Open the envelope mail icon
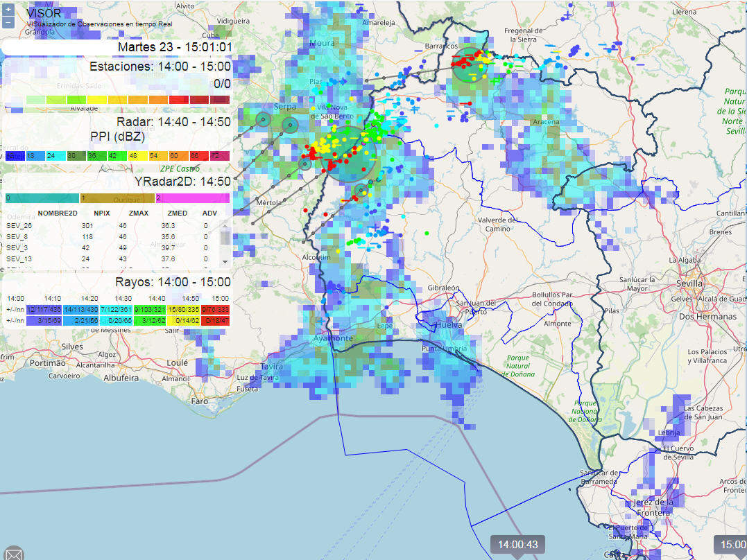Screen dimensions: 747x560 coord(13,554)
